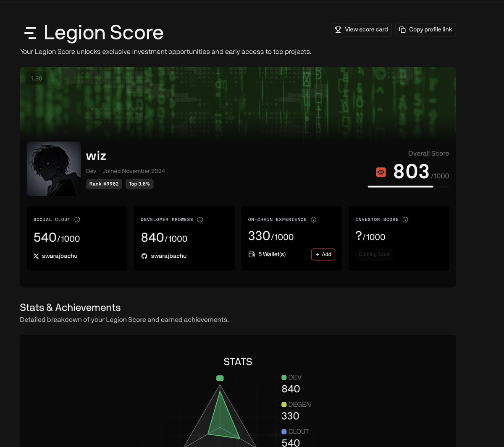Click the copy icon in Copy profile link
504x447 pixels.
pos(402,29)
